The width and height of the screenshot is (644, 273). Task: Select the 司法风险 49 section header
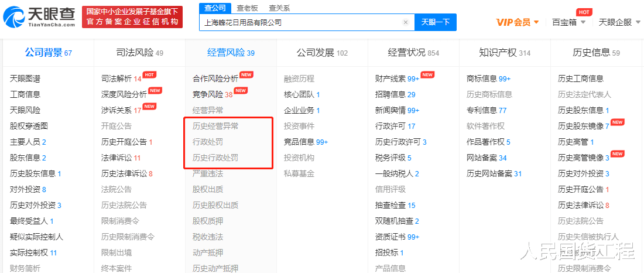[x=140, y=53]
